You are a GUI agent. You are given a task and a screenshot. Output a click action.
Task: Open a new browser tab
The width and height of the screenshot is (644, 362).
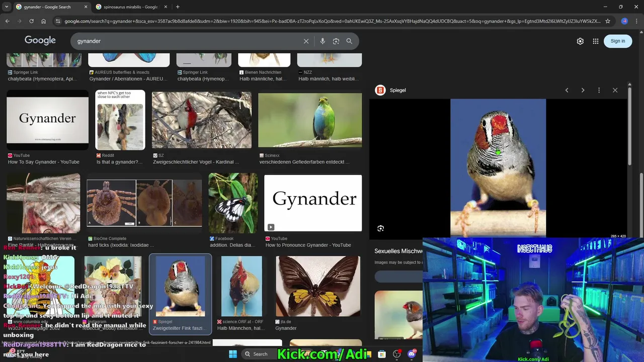178,7
